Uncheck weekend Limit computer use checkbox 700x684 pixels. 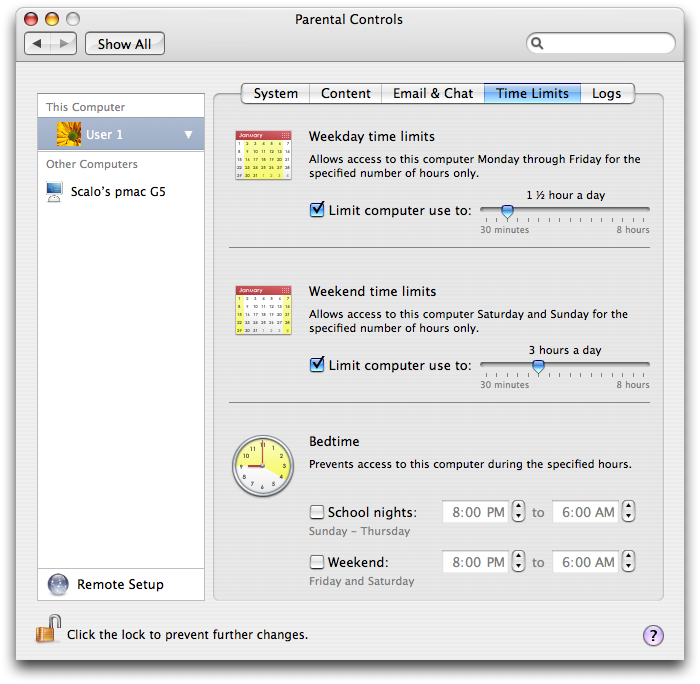[x=317, y=364]
